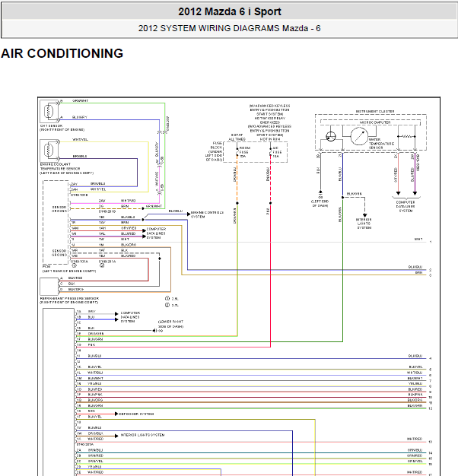This screenshot has height=476, width=458.
Task: Click the AIR CONDITIONING section heading
Action: [x=62, y=53]
